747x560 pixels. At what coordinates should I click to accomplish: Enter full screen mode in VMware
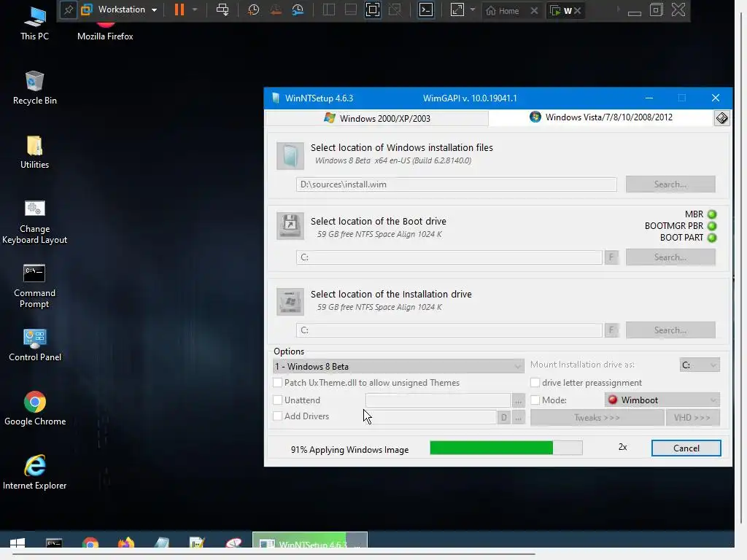(x=373, y=10)
